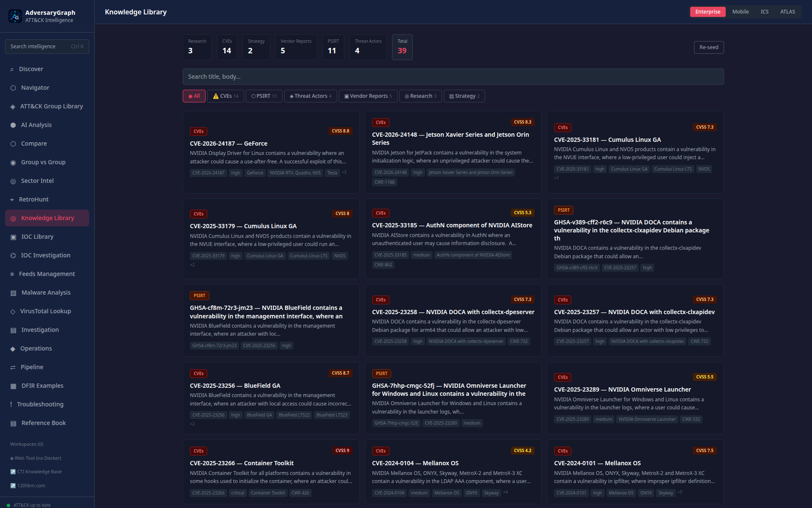Open CVE-2025-33181 Cumulus Linux GA card
Screen dimensions: 812x508
(x=635, y=152)
